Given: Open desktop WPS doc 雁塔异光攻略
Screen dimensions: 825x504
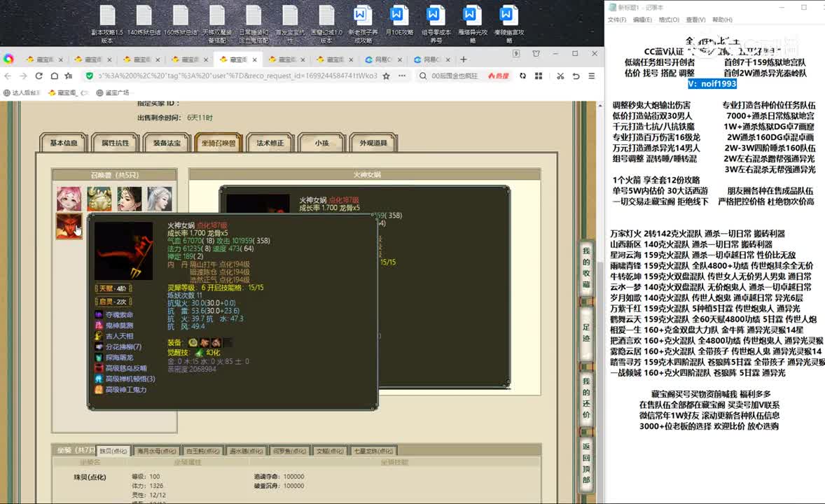Looking at the screenshot, I should [473, 24].
